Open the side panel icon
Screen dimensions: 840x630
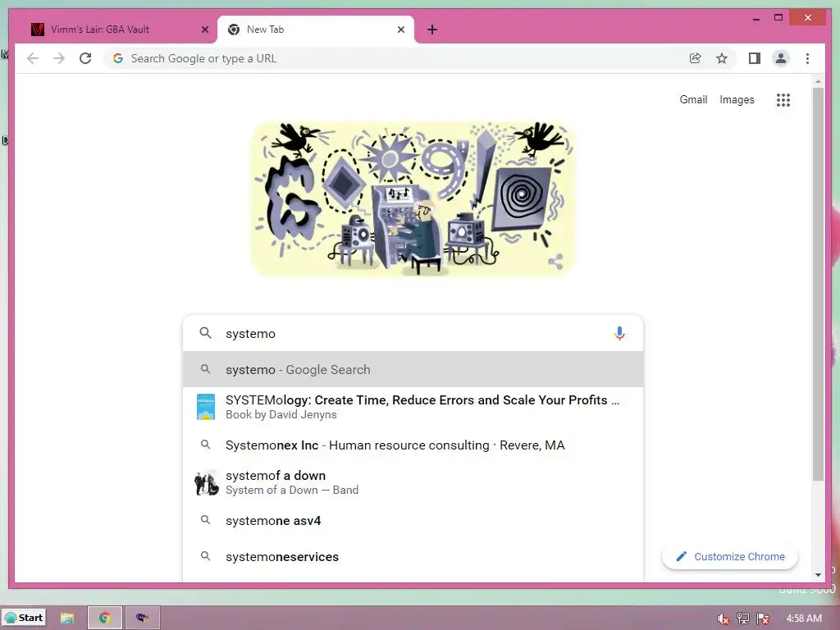coord(755,58)
